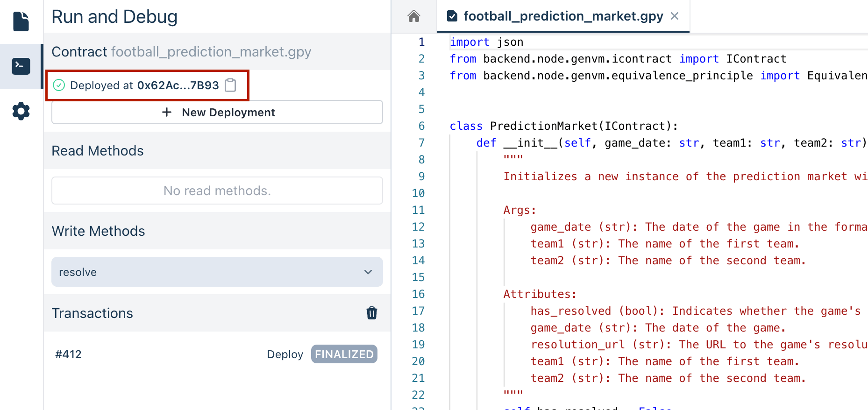Close the football_prediction_market.gpy tab
The image size is (868, 410).
point(675,16)
